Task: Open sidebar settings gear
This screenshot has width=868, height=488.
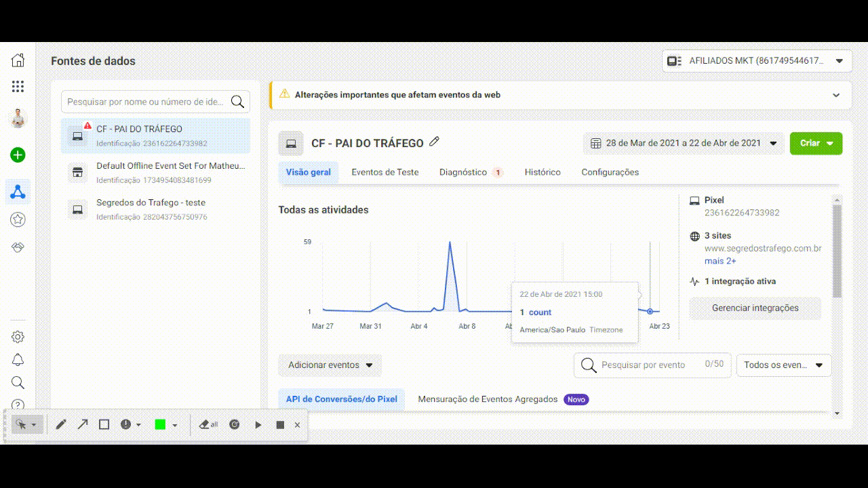Action: (18, 337)
